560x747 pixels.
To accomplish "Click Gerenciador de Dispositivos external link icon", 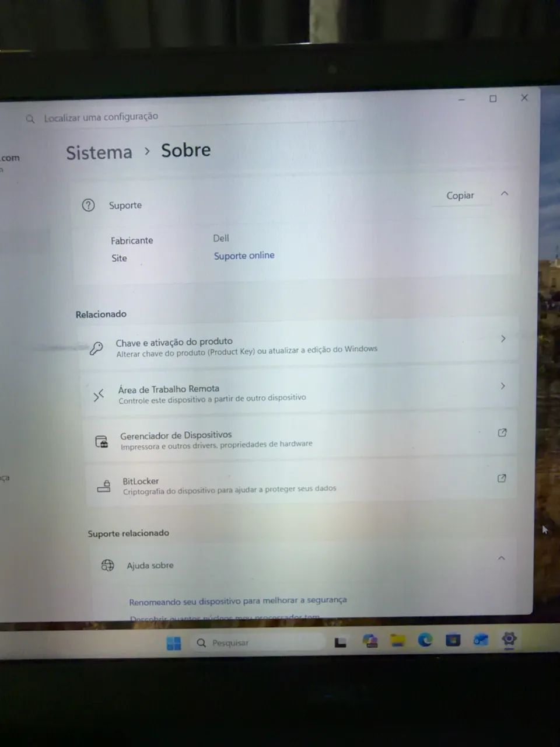I will click(502, 432).
